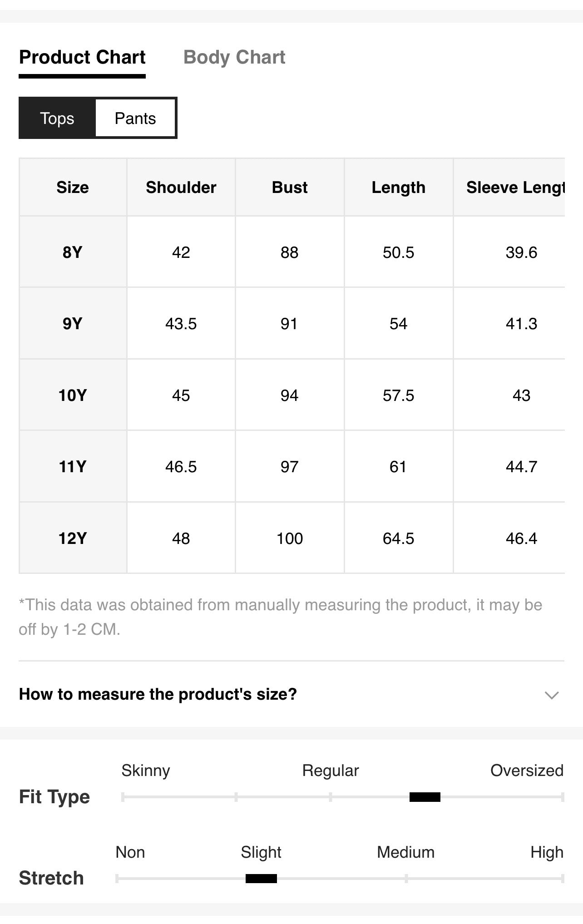
Task: Click the Shoulder column header
Action: (x=181, y=187)
